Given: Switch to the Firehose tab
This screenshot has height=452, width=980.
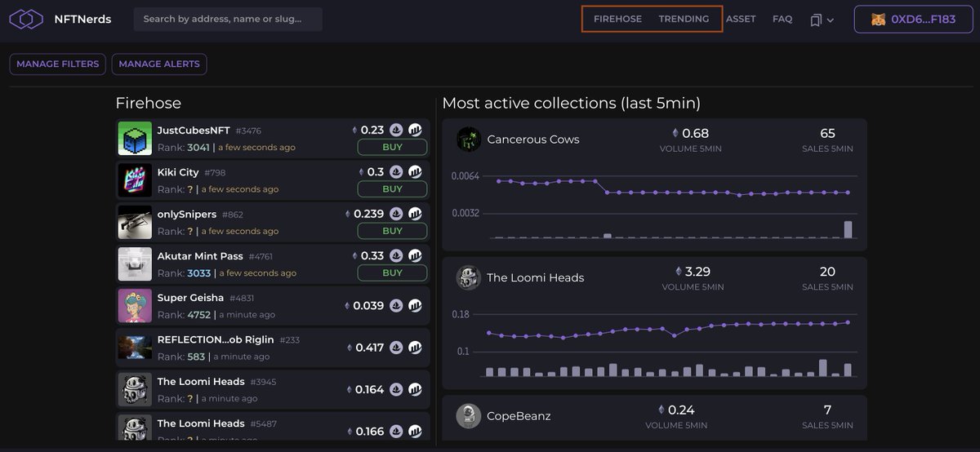Looking at the screenshot, I should (617, 19).
